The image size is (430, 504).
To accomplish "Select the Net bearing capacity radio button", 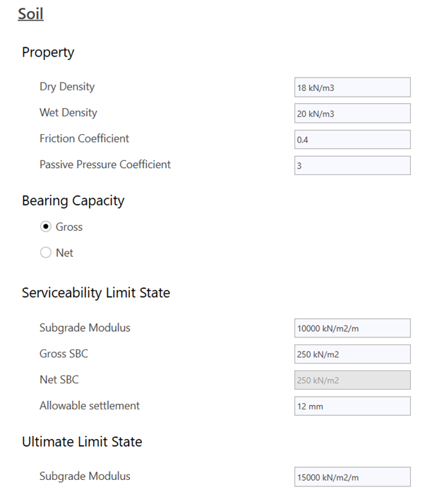I will (46, 253).
